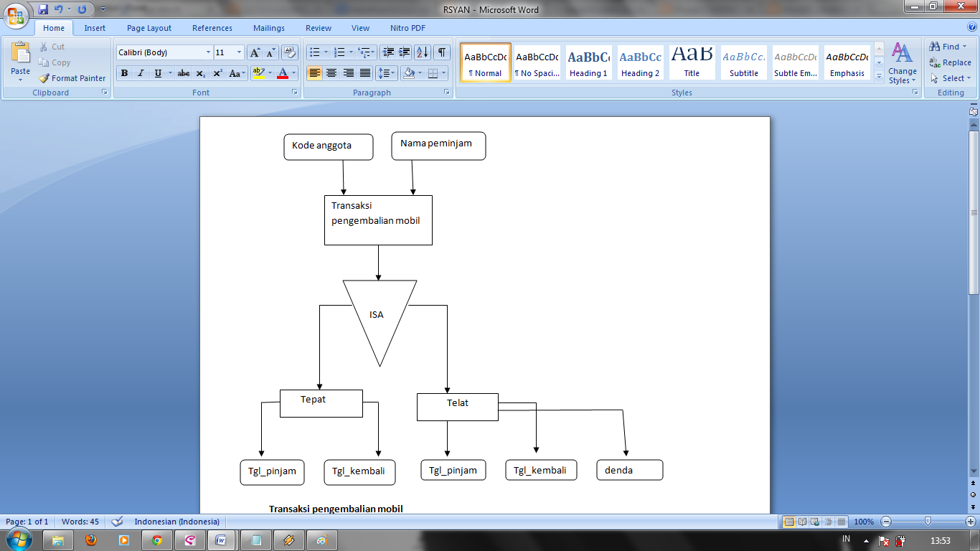Screen dimensions: 980x551
Task: Open Change Styles gallery options
Action: point(902,63)
